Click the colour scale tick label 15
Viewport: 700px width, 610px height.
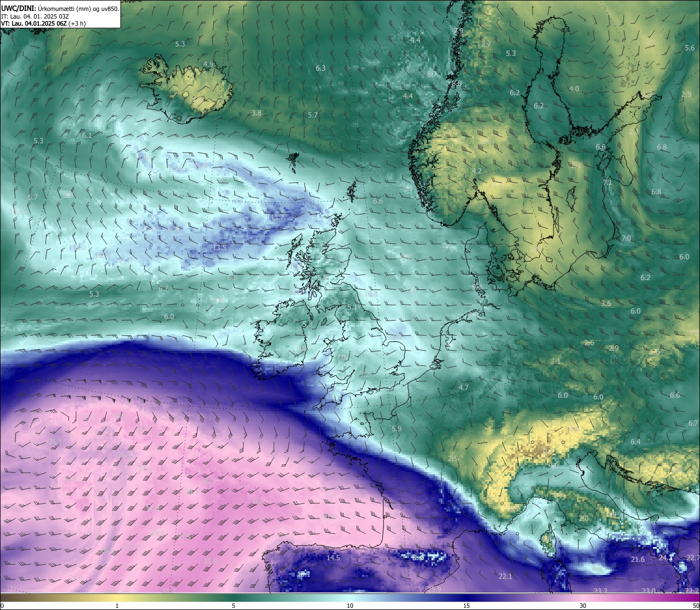pos(466,606)
